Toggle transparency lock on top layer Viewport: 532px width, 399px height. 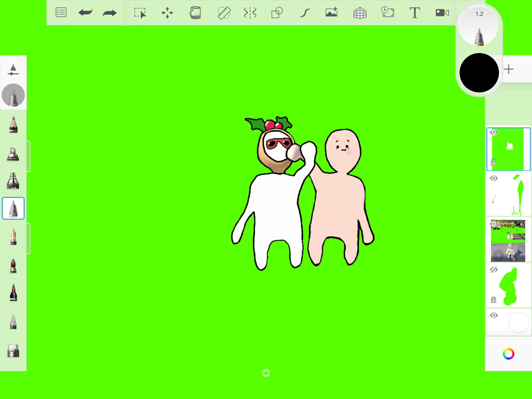pos(494,162)
